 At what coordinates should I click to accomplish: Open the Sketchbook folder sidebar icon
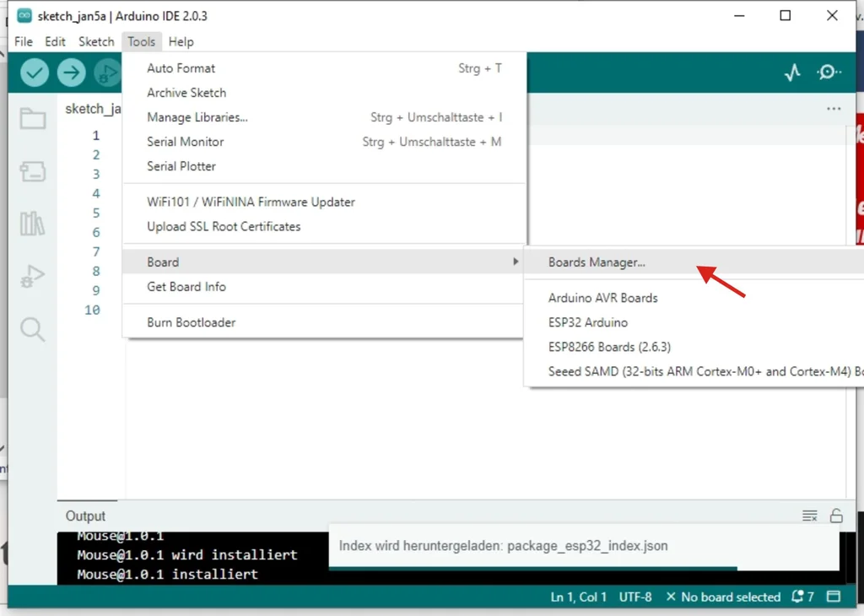[x=33, y=119]
